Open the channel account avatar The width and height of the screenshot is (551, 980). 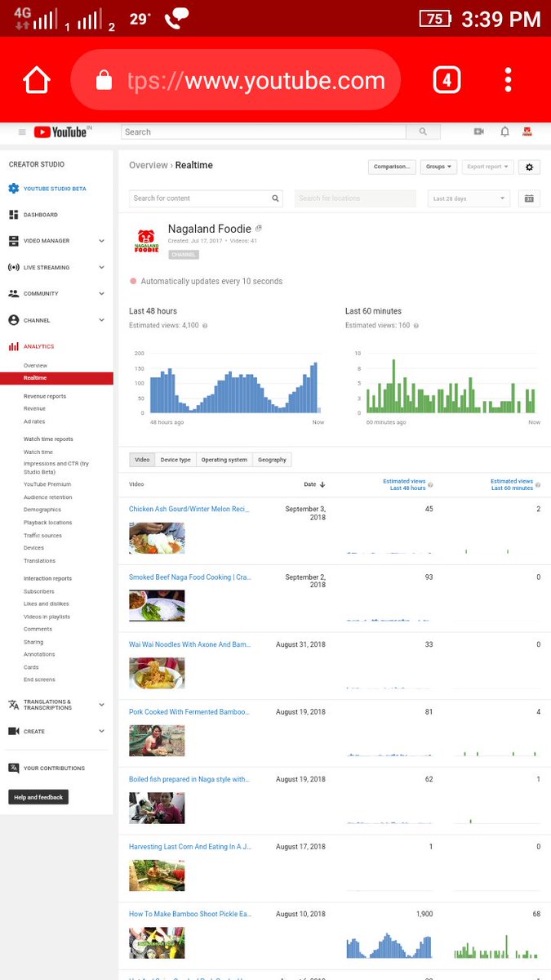(528, 131)
